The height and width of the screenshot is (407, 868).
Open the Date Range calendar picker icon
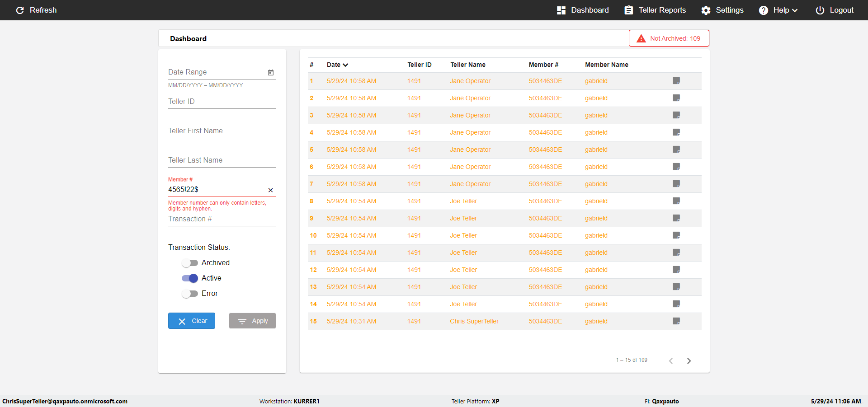coord(271,72)
